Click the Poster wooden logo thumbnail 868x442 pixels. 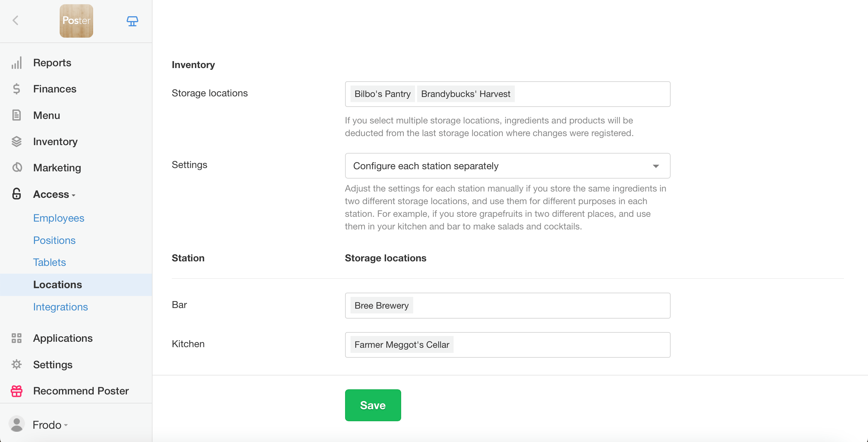pos(76,21)
